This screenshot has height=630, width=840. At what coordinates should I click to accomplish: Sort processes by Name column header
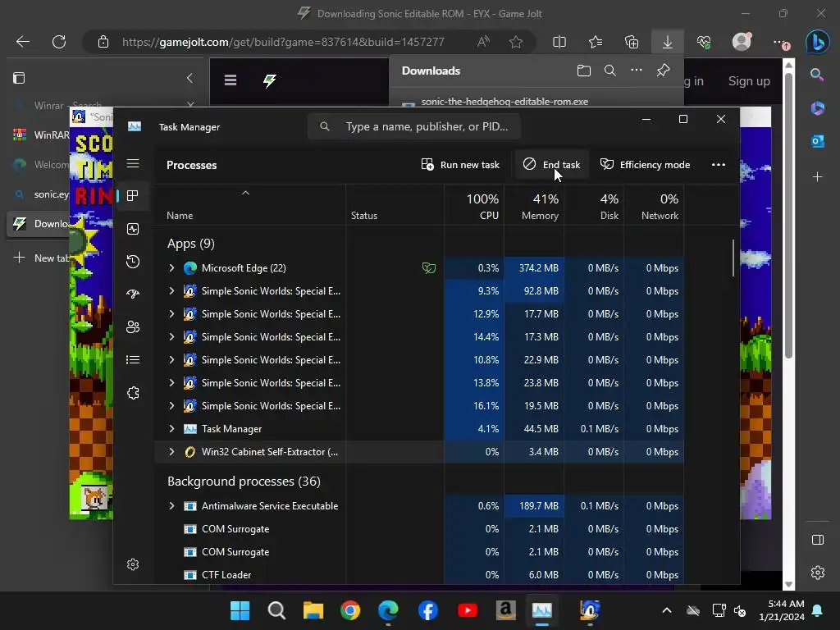[x=249, y=206]
